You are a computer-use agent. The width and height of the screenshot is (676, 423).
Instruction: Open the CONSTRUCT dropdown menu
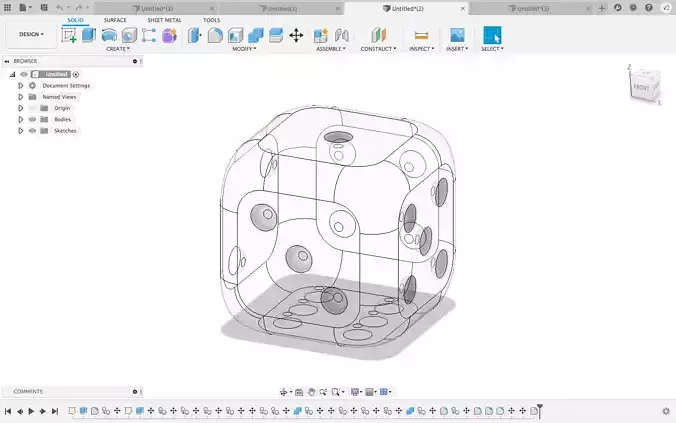point(378,49)
